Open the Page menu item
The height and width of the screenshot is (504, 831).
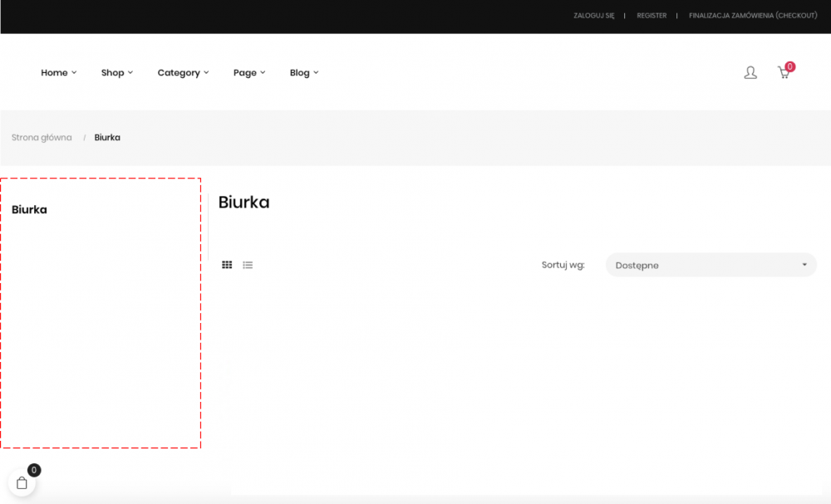pyautogui.click(x=249, y=73)
